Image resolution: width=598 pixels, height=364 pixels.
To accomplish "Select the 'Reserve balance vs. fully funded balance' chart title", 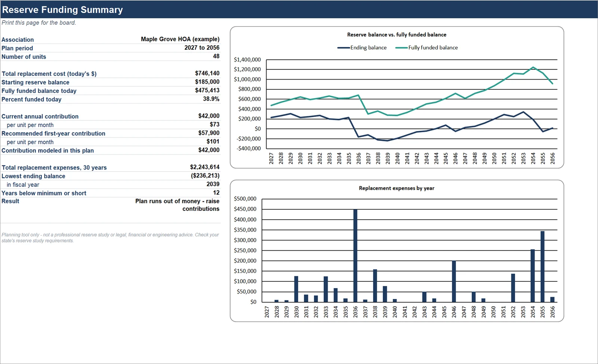I will tap(397, 35).
